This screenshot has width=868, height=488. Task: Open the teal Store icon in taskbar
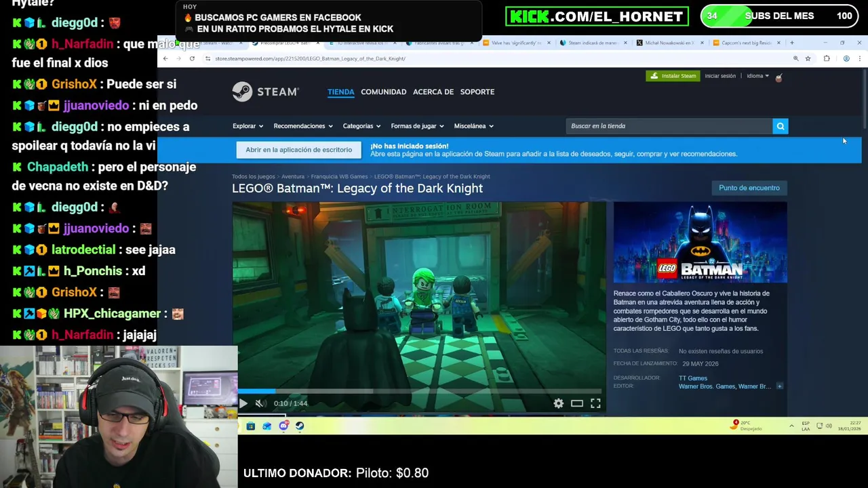250,426
